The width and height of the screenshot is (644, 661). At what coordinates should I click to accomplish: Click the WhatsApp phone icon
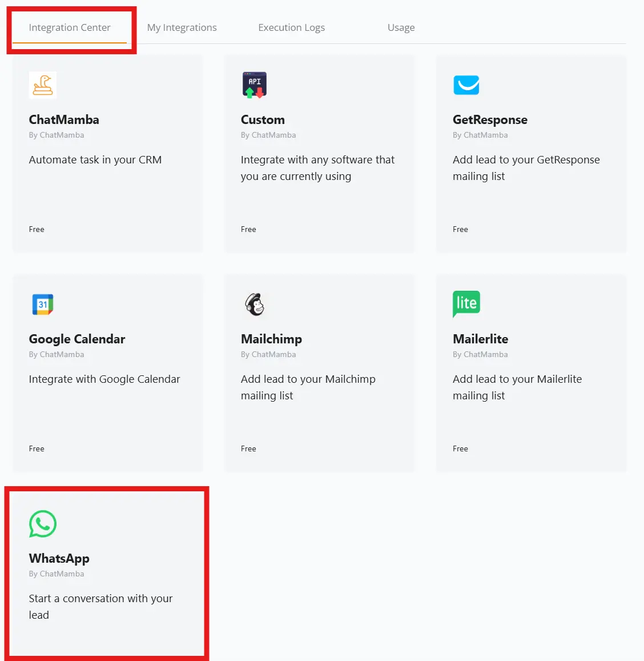(42, 524)
